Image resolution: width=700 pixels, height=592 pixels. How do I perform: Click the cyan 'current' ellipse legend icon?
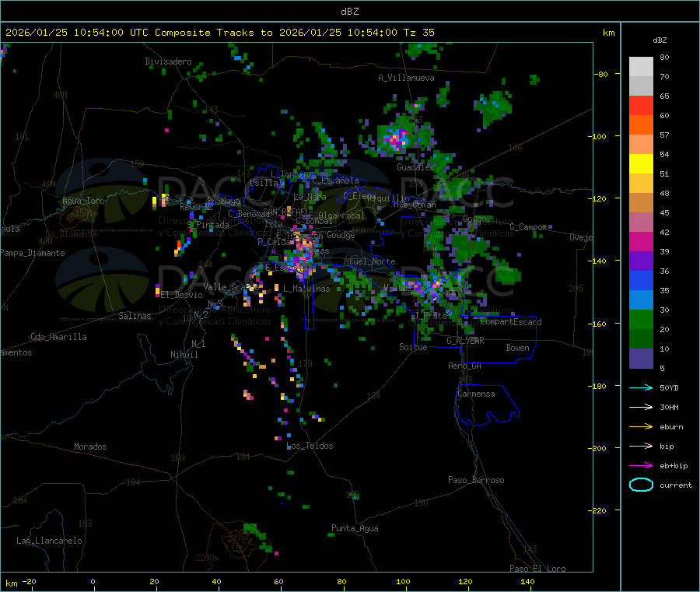[641, 485]
